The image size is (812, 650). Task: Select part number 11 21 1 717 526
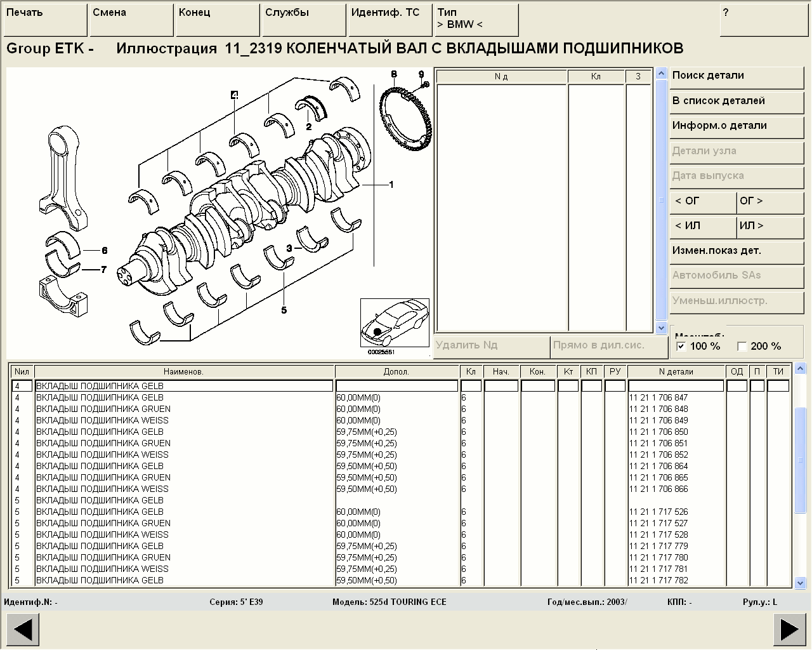658,512
